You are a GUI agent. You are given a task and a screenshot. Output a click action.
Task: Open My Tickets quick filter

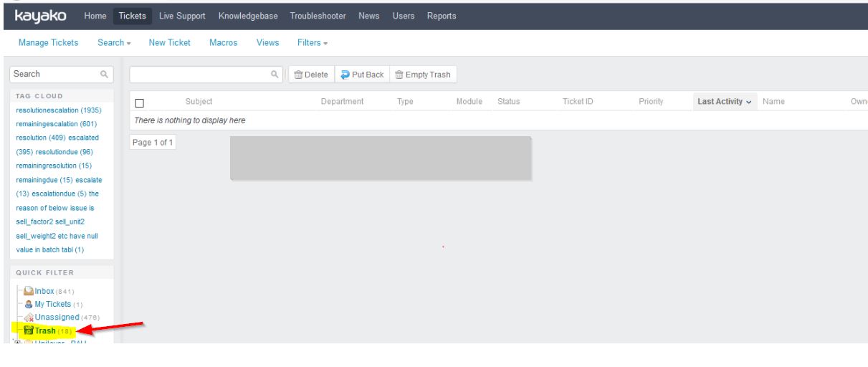(x=54, y=304)
